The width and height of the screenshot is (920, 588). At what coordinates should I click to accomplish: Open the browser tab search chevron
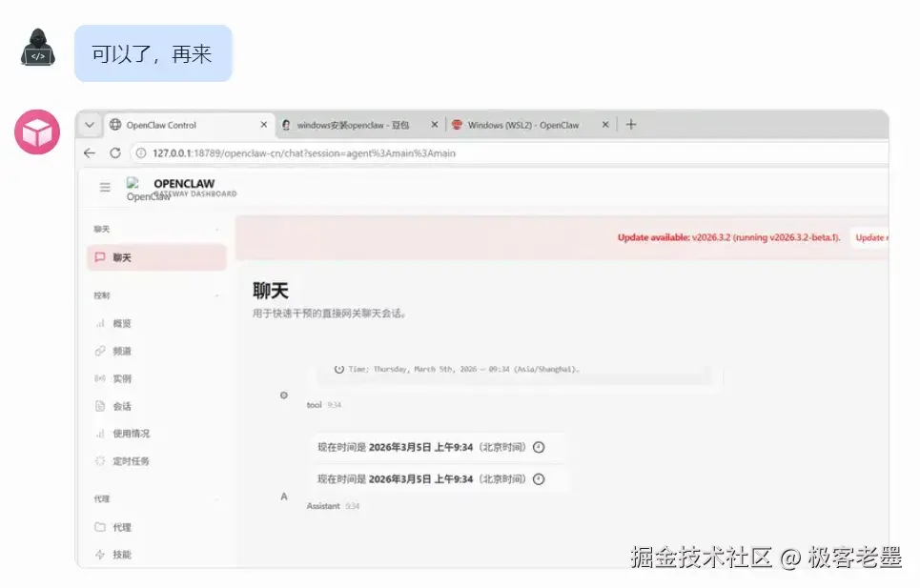[x=88, y=124]
